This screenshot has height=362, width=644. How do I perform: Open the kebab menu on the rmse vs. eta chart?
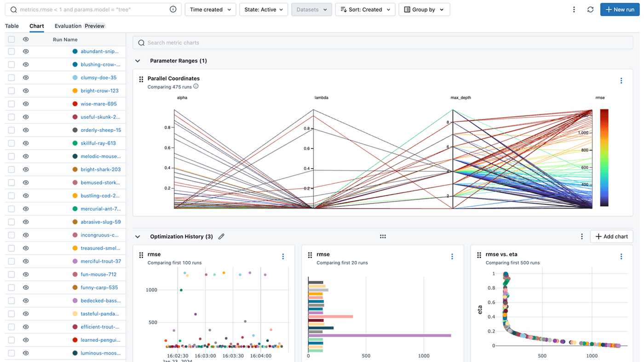coord(621,256)
